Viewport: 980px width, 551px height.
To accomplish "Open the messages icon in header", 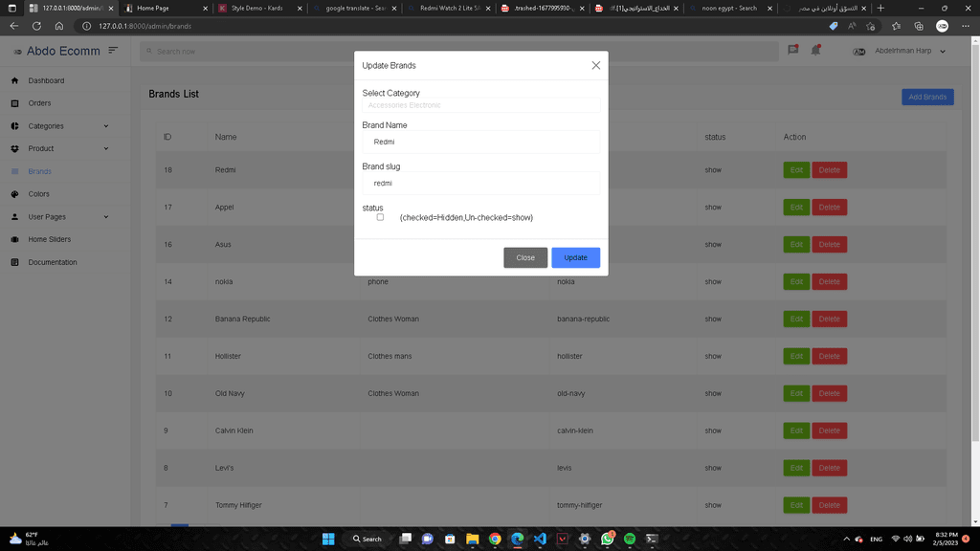I will 793,50.
